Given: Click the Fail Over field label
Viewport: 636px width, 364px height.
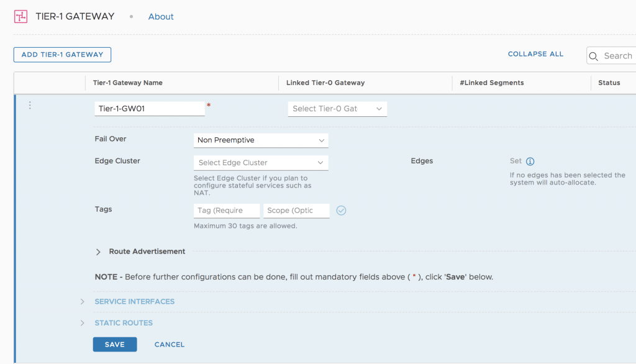Looking at the screenshot, I should click(x=111, y=139).
